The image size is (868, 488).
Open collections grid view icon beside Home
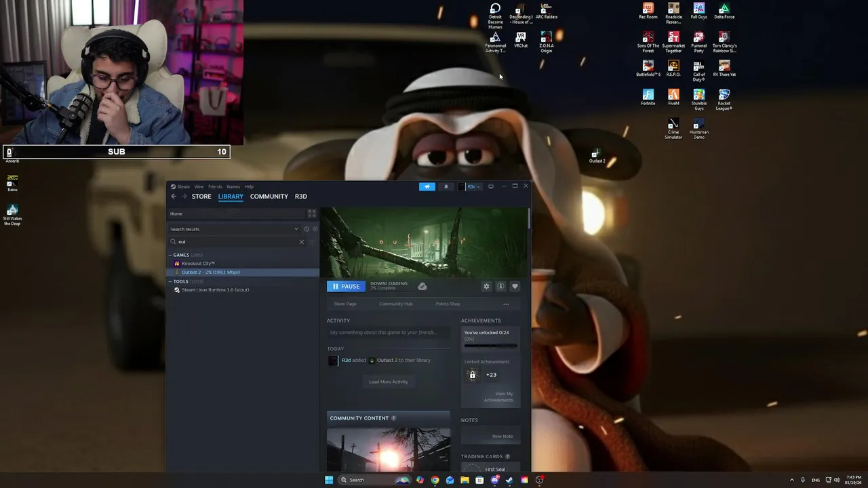[x=312, y=213]
